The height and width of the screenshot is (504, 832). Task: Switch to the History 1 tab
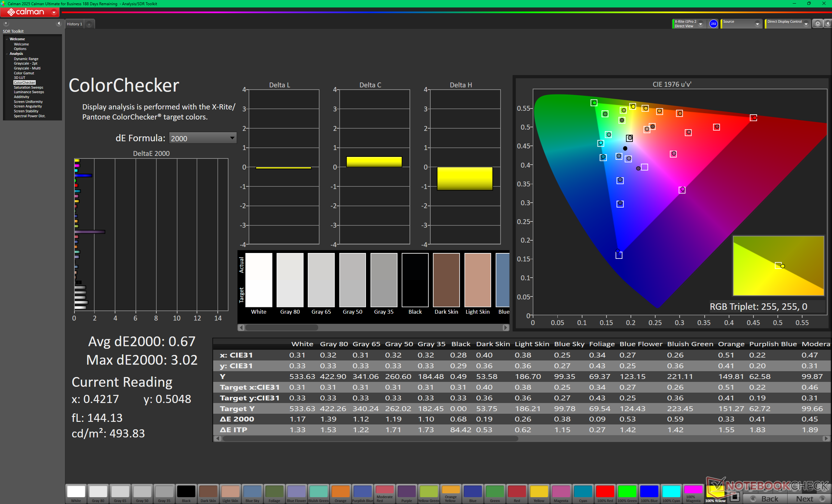[x=74, y=24]
